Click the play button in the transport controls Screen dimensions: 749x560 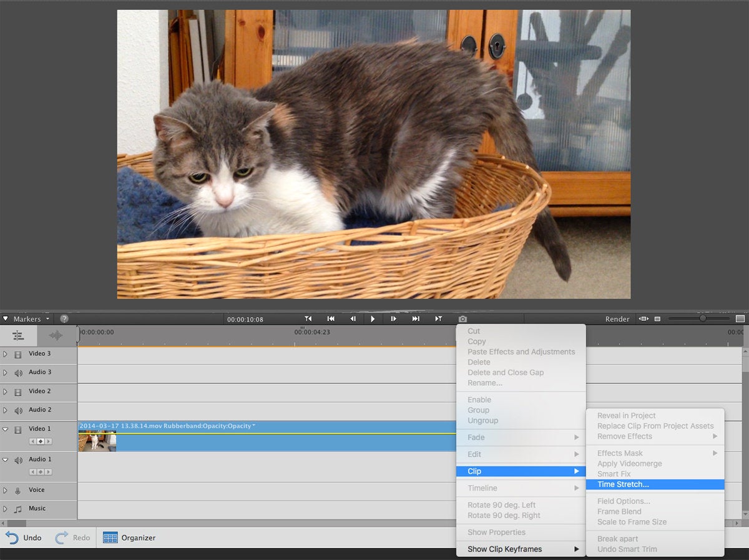[373, 318]
